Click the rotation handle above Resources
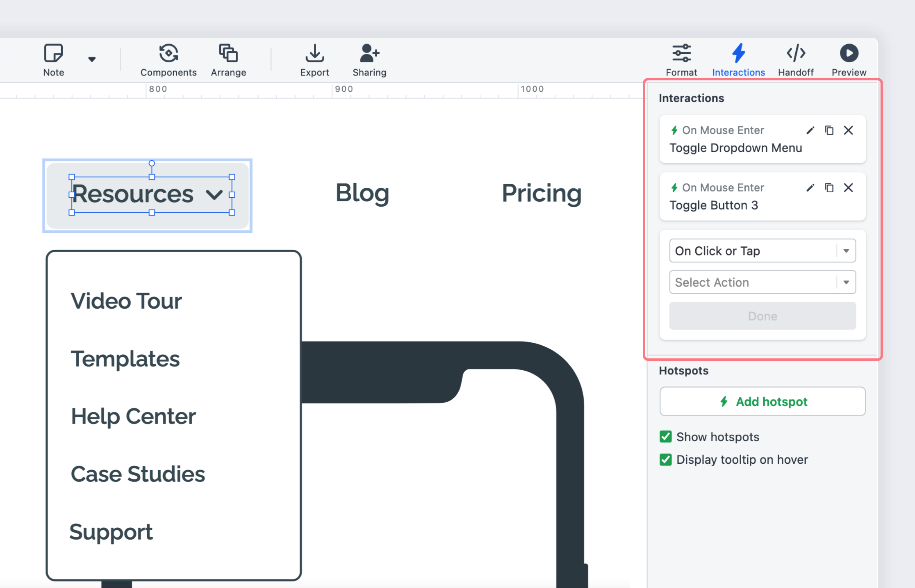 point(152,163)
